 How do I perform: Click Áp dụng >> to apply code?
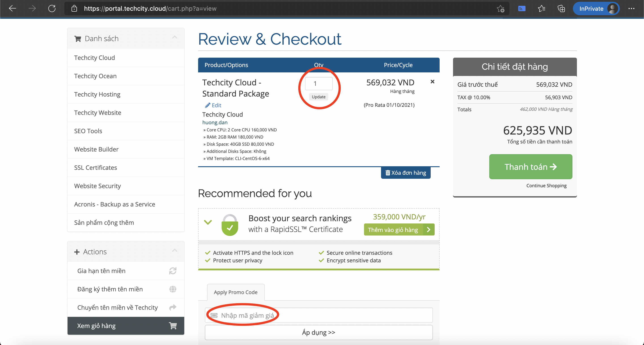[319, 332]
